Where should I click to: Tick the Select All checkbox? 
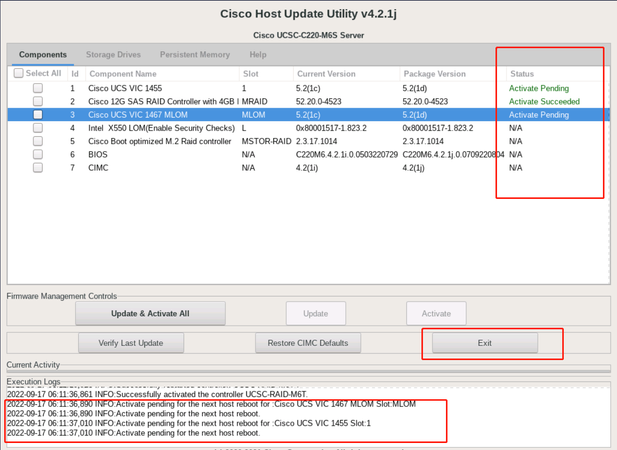[x=18, y=73]
